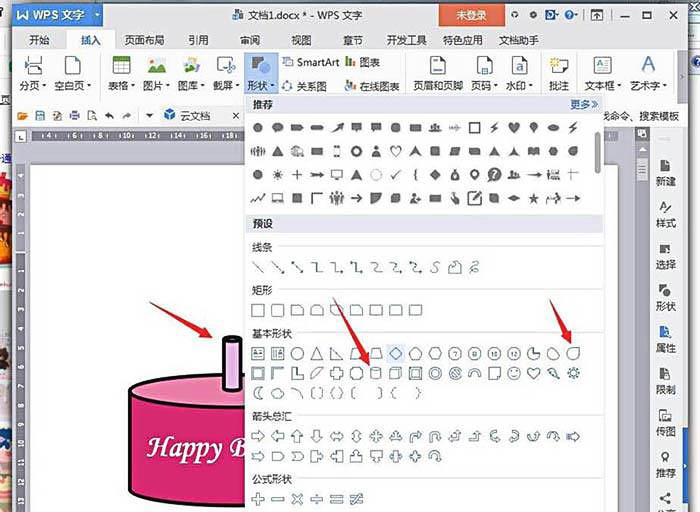The width and height of the screenshot is (700, 512).
Task: Switch to the View (视图) tab
Action: [x=301, y=40]
